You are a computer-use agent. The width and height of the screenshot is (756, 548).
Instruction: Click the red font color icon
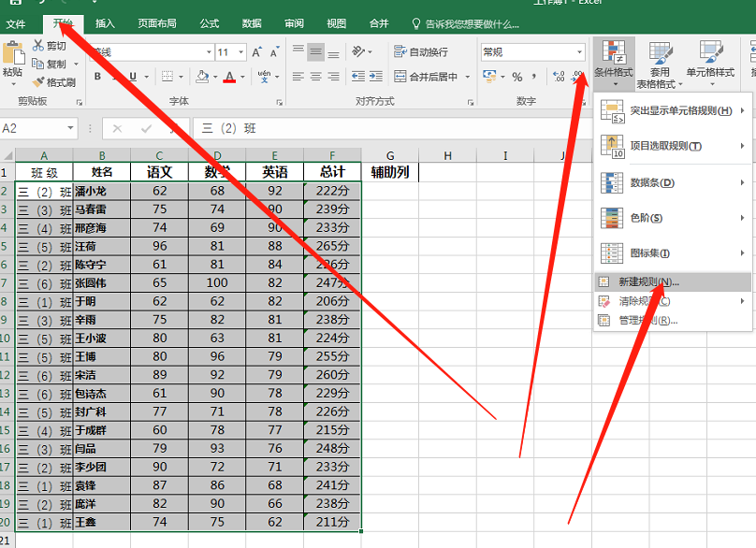click(229, 76)
